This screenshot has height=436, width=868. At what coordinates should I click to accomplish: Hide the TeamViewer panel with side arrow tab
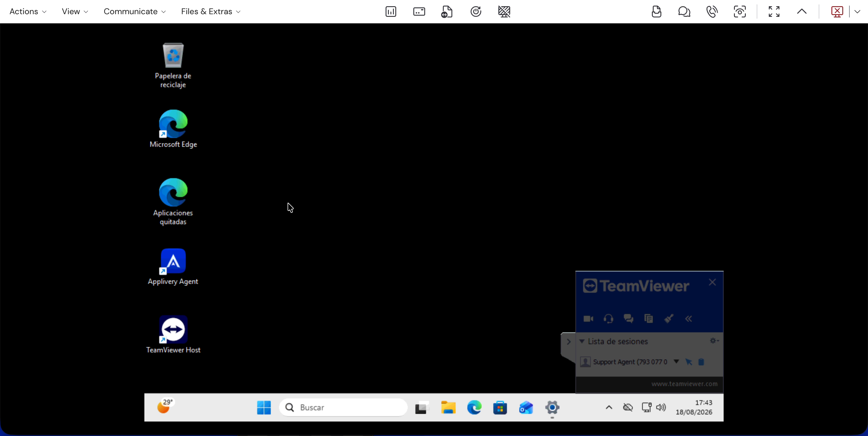coord(569,342)
